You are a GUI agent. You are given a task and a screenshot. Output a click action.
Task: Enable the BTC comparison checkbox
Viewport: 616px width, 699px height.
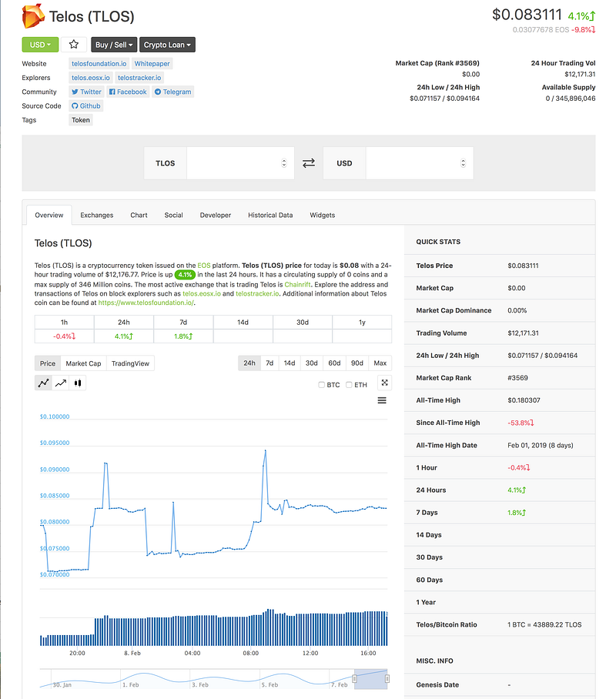click(x=321, y=385)
